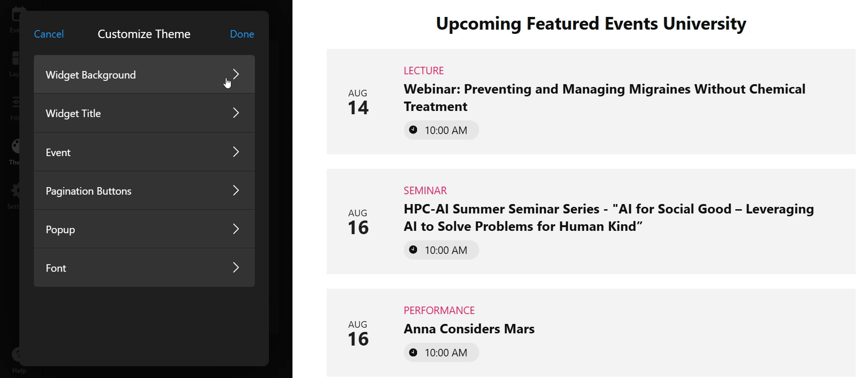Click the PERFORMANCE category label
The height and width of the screenshot is (378, 868).
click(x=439, y=310)
